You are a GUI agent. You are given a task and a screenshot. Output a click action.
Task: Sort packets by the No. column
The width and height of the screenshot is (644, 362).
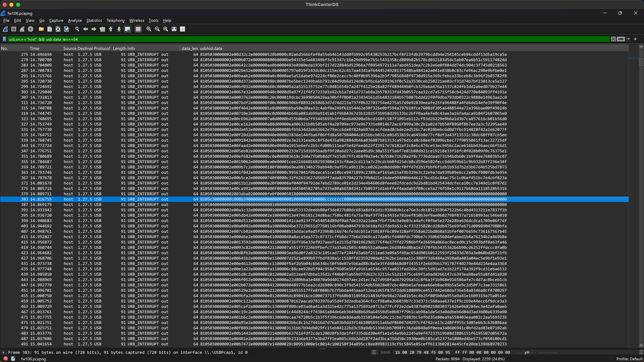(x=14, y=48)
